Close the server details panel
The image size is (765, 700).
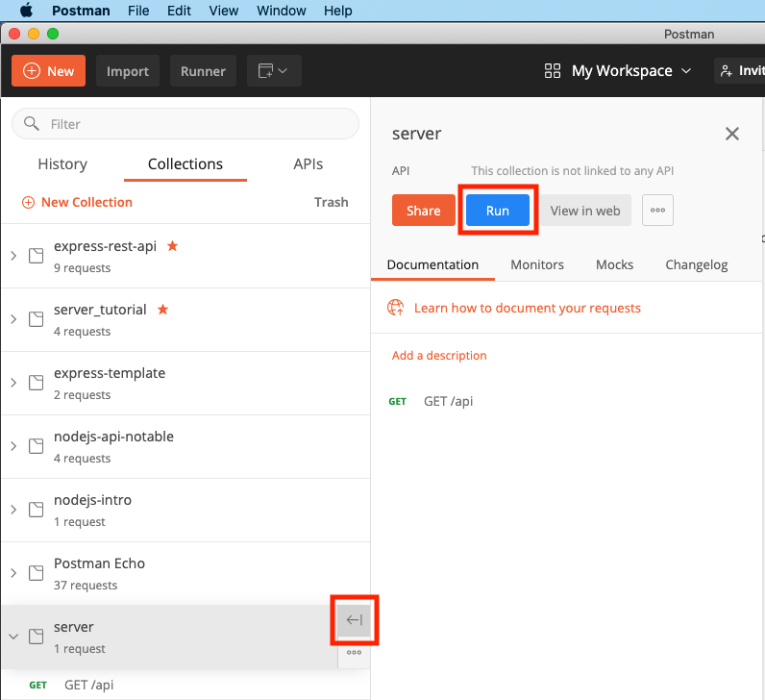point(731,134)
